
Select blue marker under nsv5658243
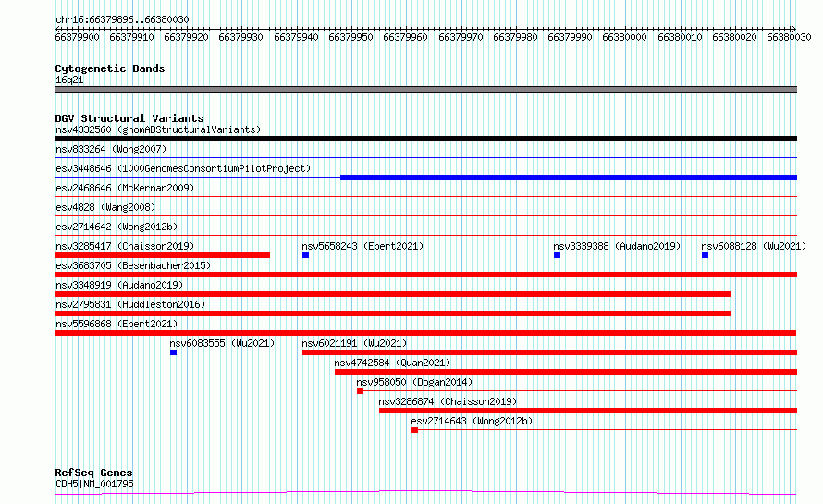click(x=305, y=255)
